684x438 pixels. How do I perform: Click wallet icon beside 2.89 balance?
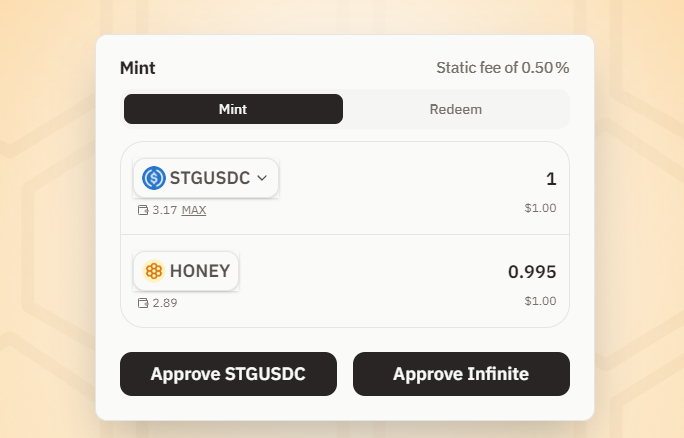click(x=143, y=302)
